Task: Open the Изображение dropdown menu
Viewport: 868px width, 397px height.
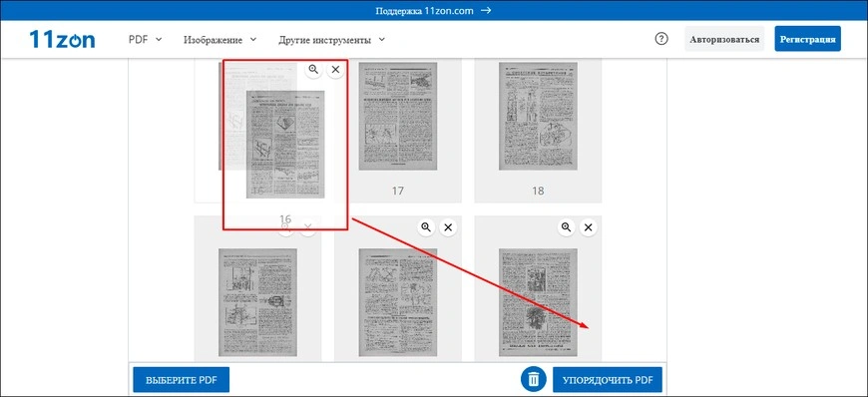Action: pyautogui.click(x=220, y=40)
